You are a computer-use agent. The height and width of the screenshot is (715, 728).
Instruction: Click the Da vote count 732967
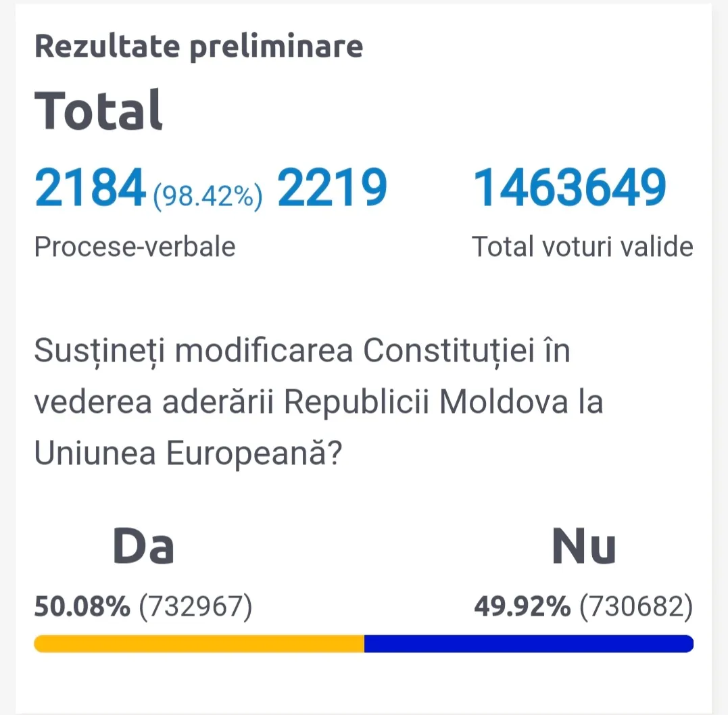(x=195, y=608)
